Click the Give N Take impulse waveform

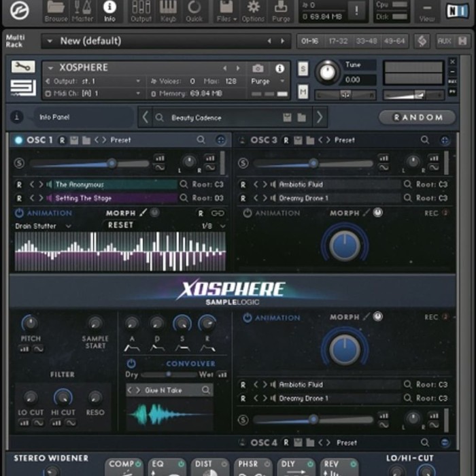169,413
